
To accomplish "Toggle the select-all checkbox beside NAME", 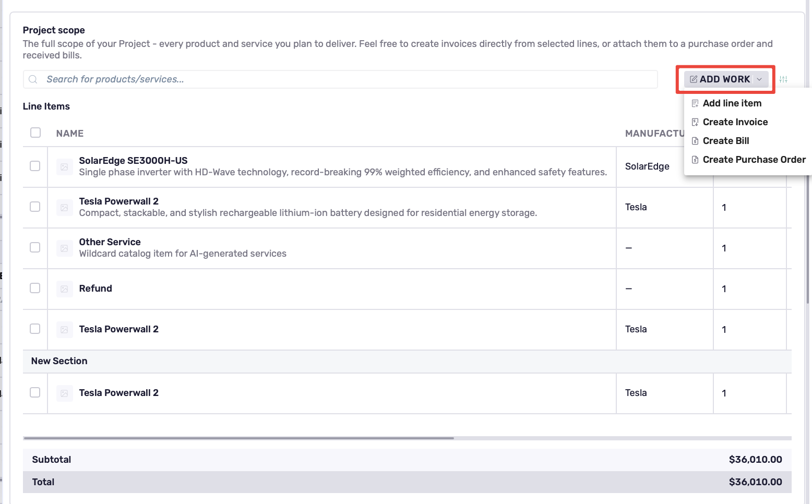I will 35,133.
